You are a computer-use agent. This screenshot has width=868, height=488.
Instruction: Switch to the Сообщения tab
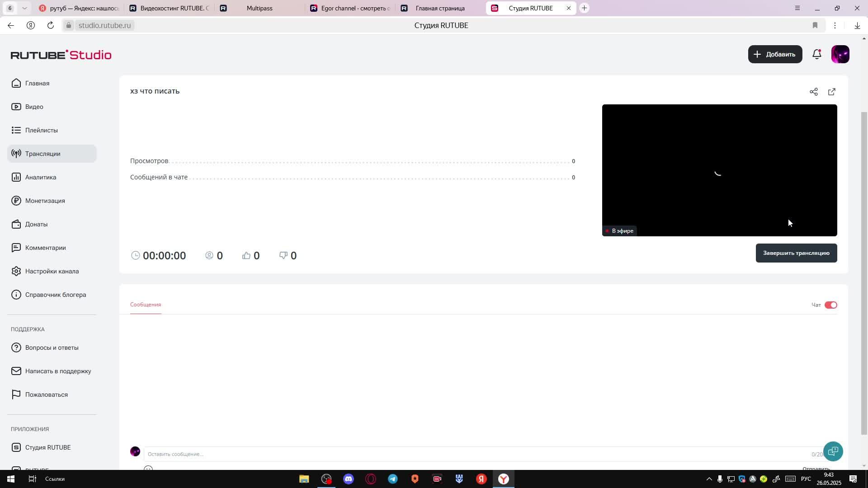click(x=146, y=305)
